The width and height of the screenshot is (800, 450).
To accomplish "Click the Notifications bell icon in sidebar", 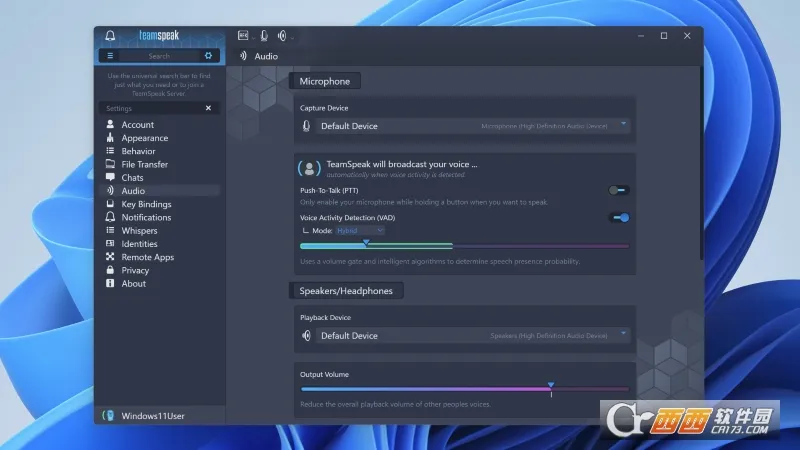I will tap(110, 217).
